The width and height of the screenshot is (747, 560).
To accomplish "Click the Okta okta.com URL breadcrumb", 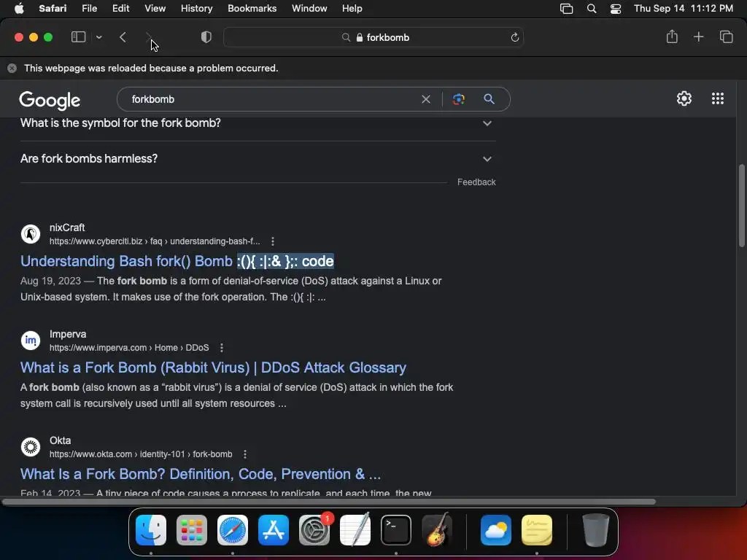I will coord(141,454).
